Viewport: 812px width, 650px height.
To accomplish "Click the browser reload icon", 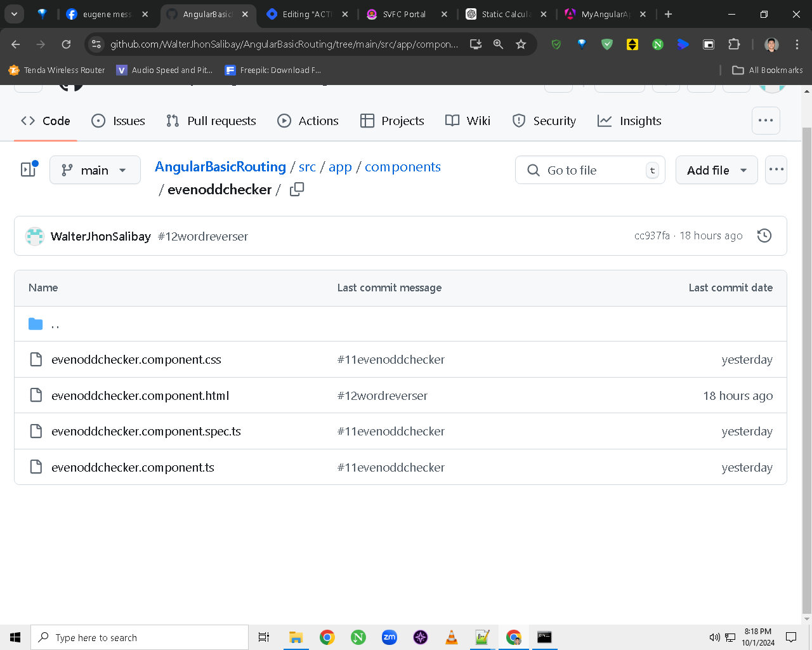I will coord(66,44).
